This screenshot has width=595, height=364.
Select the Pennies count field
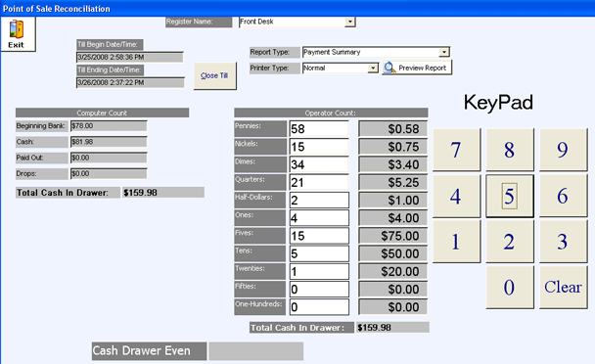click(x=319, y=129)
